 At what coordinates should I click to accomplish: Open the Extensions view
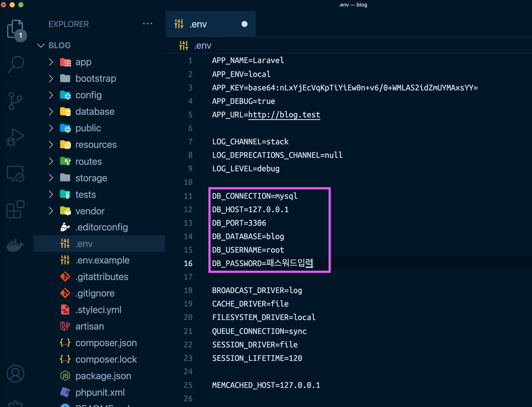coord(15,209)
